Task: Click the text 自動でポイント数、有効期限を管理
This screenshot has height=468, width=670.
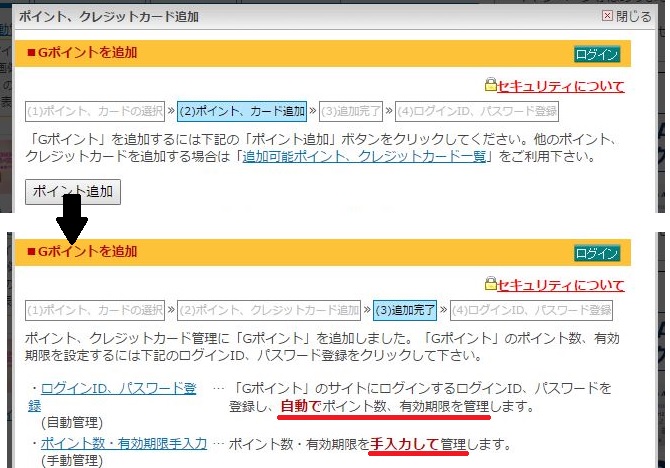Action: tap(385, 406)
